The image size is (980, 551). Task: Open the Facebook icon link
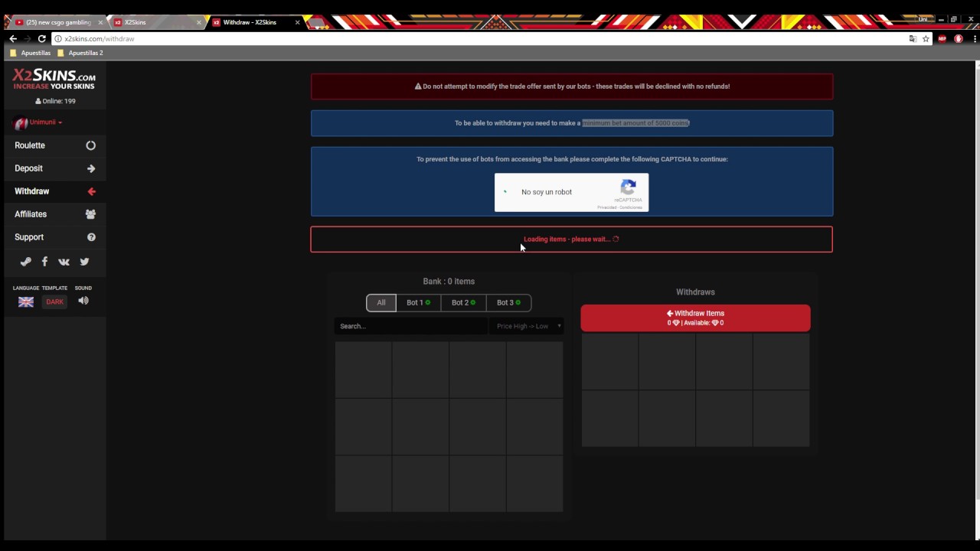pyautogui.click(x=44, y=262)
